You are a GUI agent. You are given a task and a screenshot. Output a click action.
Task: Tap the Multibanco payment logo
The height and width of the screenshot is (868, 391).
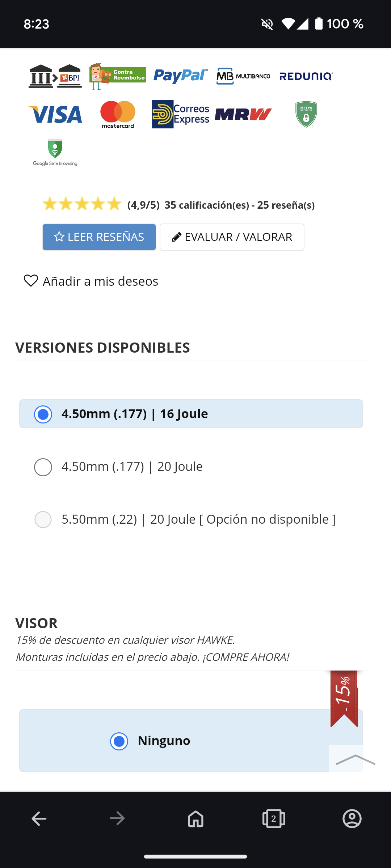(x=243, y=76)
